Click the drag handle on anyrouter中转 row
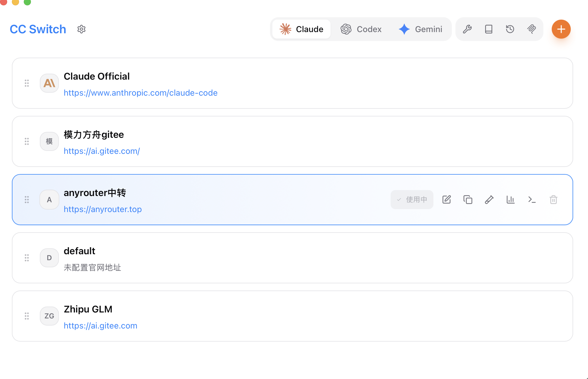The width and height of the screenshot is (588, 379). [x=27, y=200]
